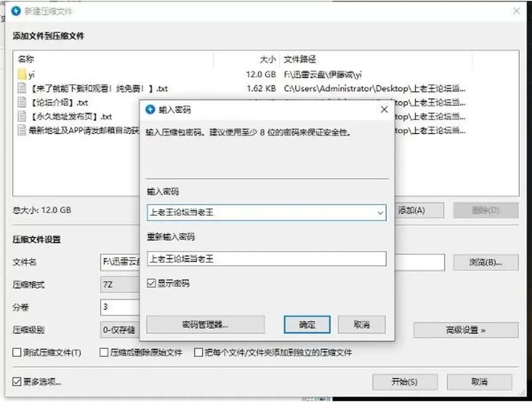Viewport: 532px width, 402px height.
Task: Tick the 压缩后删除原始文件 checkbox
Action: 104,353
